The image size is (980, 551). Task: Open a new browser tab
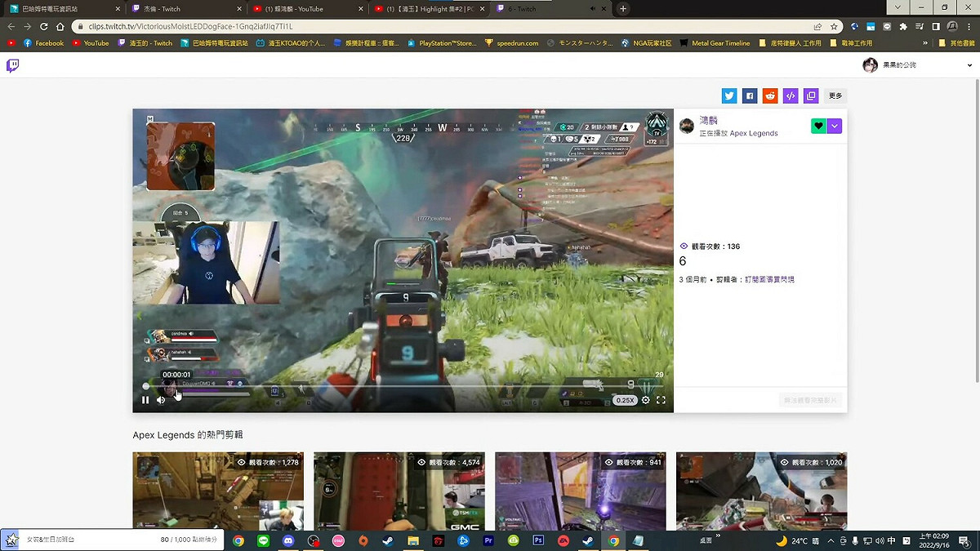(623, 9)
